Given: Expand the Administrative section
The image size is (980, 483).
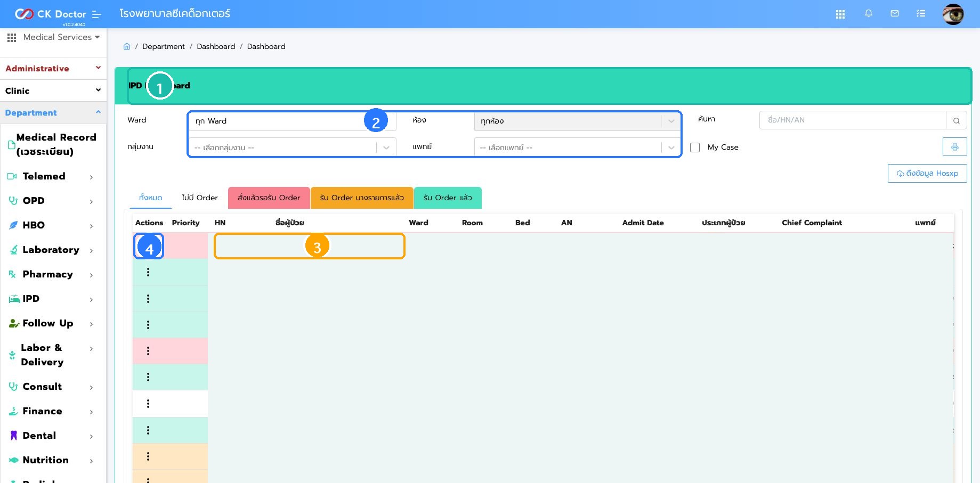Looking at the screenshot, I should [53, 68].
